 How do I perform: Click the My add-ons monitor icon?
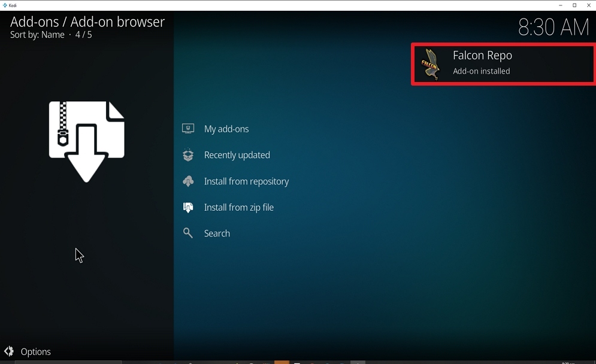(187, 129)
